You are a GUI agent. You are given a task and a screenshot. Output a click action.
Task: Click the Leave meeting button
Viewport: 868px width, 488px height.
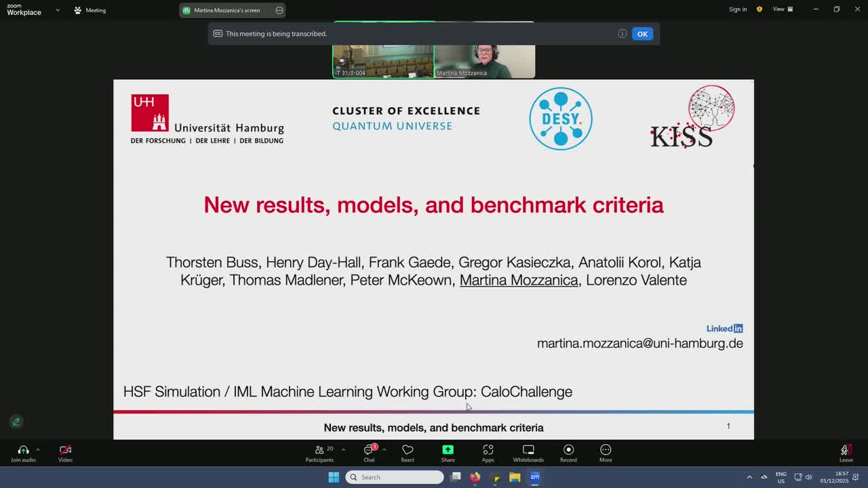point(845,451)
